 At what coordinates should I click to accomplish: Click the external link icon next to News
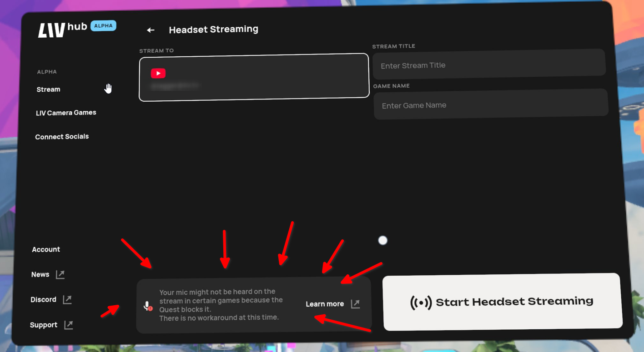(60, 274)
